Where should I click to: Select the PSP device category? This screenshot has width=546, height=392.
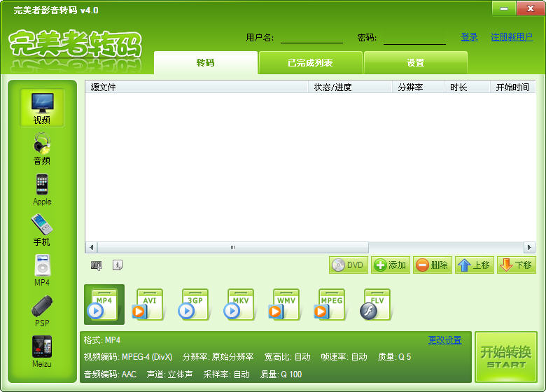[x=42, y=311]
